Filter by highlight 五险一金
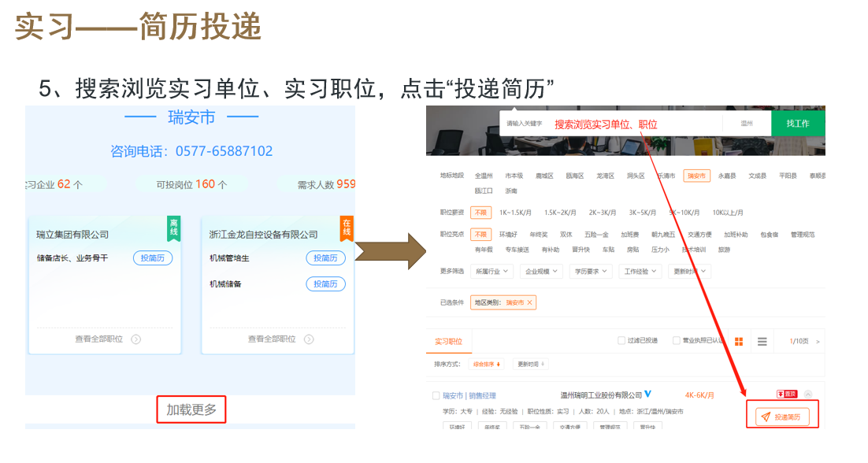Image resolution: width=868 pixels, height=463 pixels. click(x=596, y=235)
